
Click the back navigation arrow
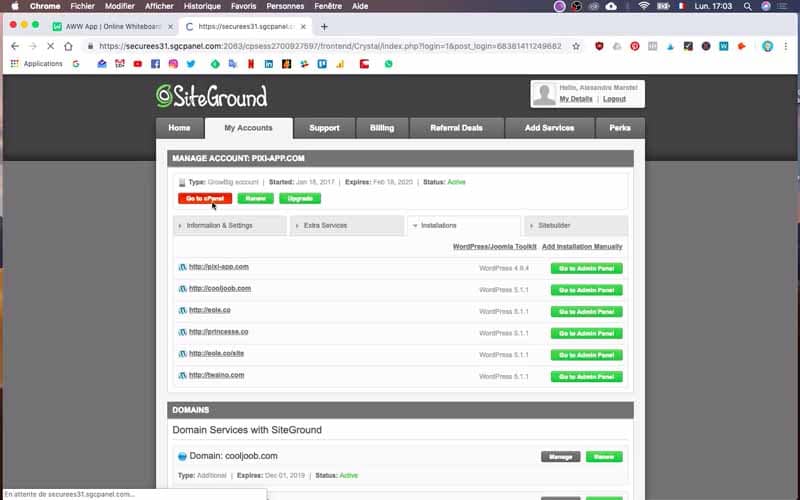pos(15,46)
